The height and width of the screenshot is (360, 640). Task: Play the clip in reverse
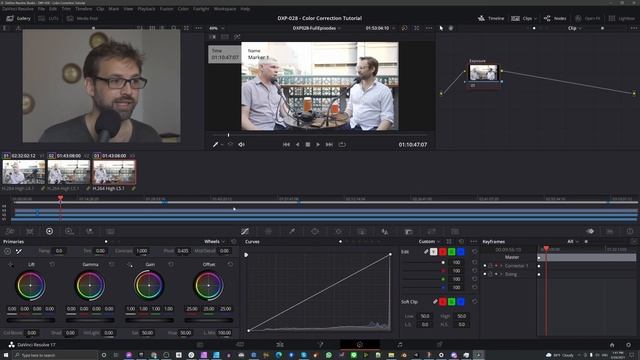[298, 144]
